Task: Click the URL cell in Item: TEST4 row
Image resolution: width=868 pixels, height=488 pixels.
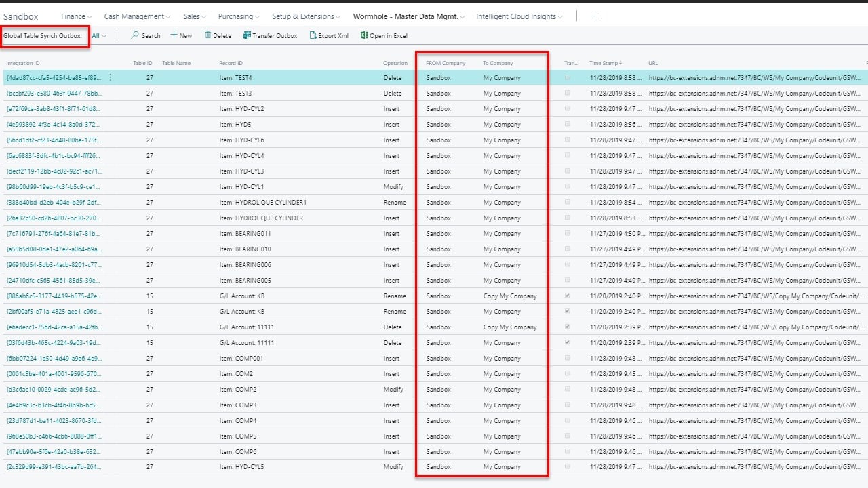Action: point(756,78)
